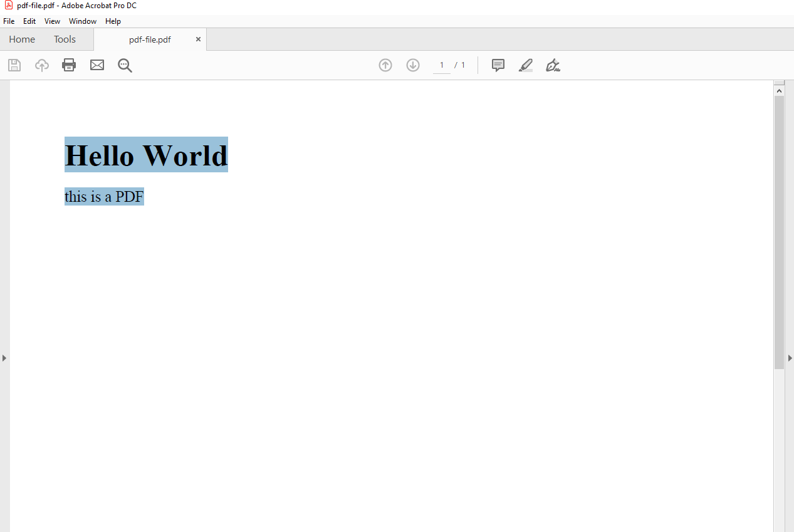Screen dimensions: 794x532
Task: Open the Edit menu
Action: 29,21
